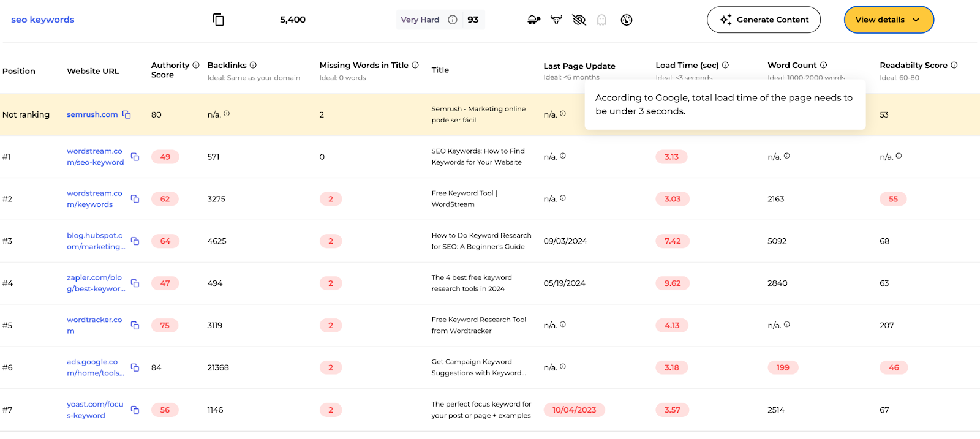Copy the 'seo keywords' keyword using the top copy icon
The width and height of the screenshot is (980, 439).
click(218, 20)
